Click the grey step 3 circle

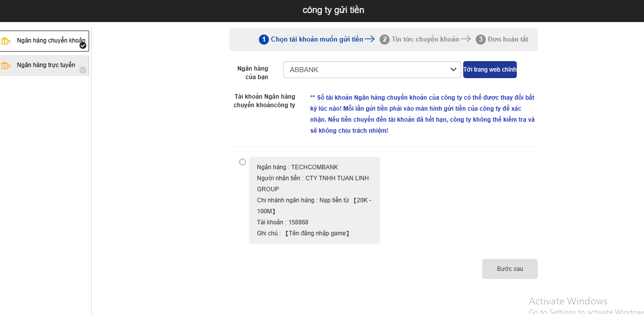[x=481, y=40]
